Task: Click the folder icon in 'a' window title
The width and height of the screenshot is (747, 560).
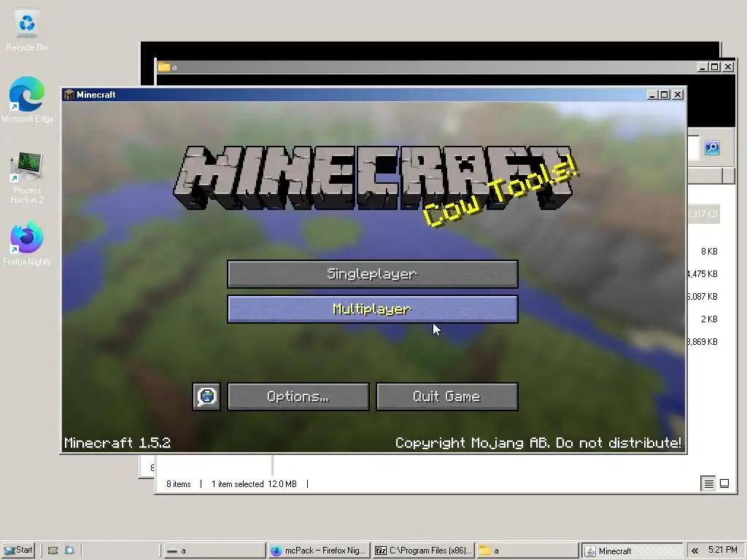Action: 164,66
